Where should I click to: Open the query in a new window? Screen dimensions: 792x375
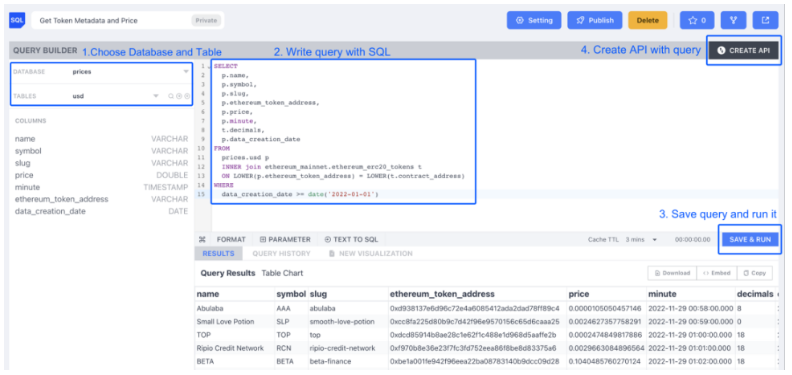pyautogui.click(x=766, y=20)
